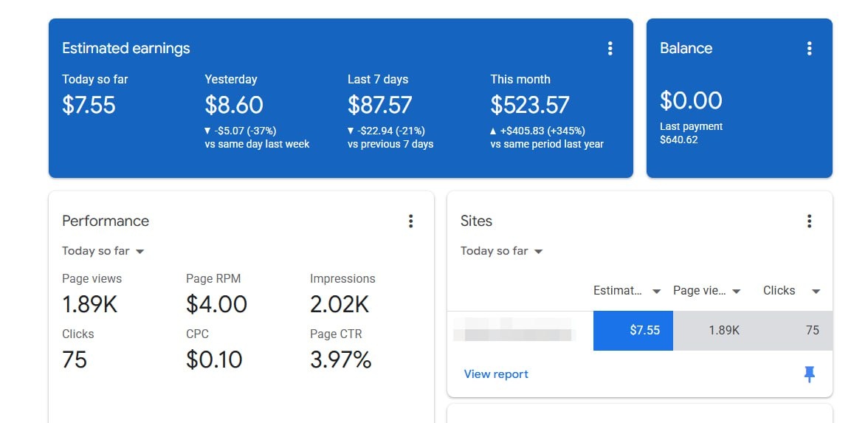Click Last 7 days earnings $87.57
The width and height of the screenshot is (868, 423).
[x=379, y=105]
